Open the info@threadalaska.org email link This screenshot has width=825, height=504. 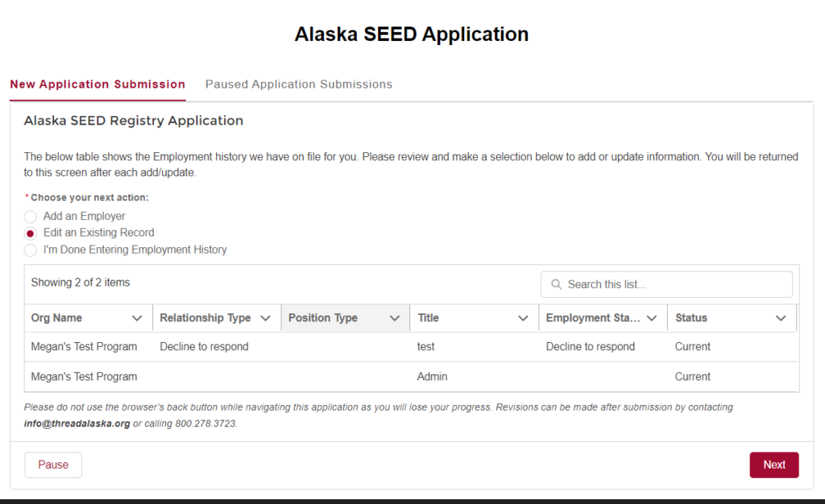[x=77, y=423]
